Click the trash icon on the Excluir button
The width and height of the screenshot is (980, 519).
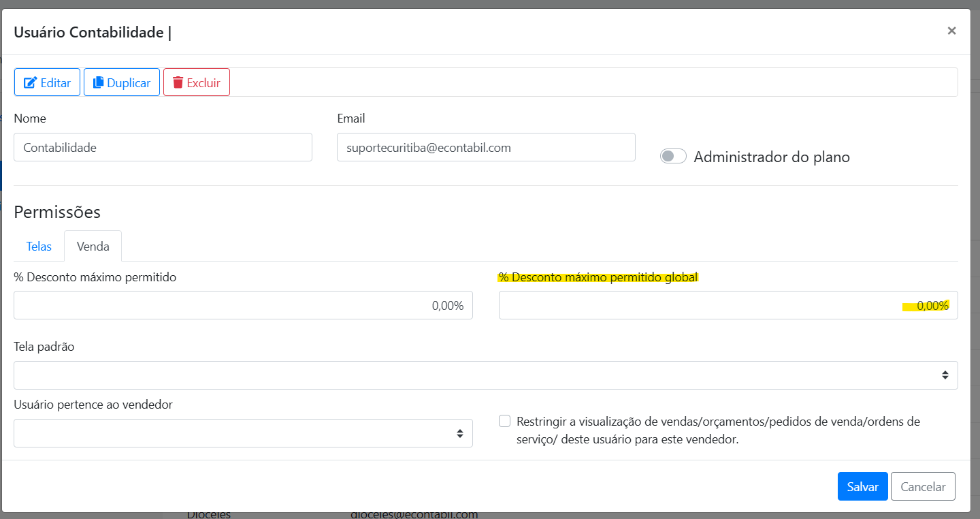(178, 82)
